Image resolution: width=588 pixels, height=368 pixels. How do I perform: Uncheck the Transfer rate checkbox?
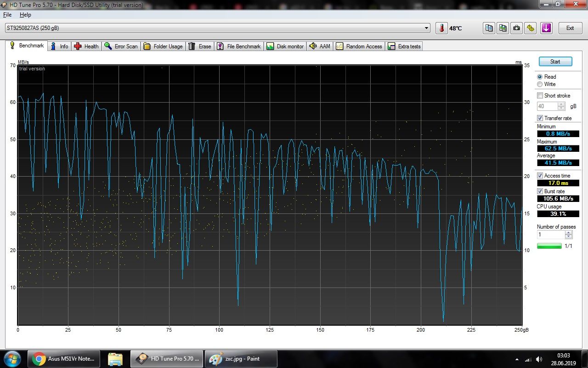click(x=540, y=118)
